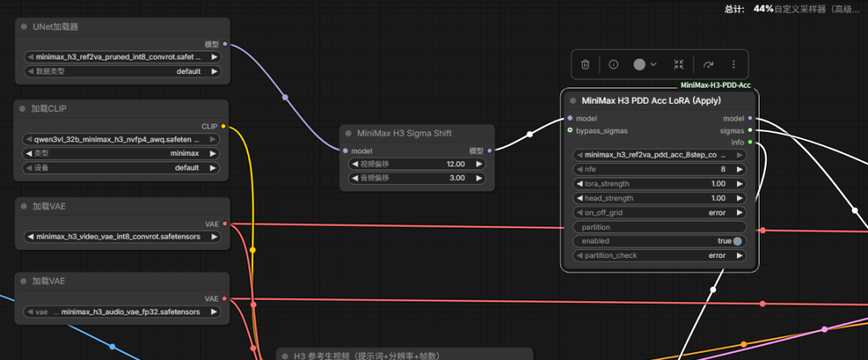Click the green info output socket
Screen dimensions: 868x360
(x=750, y=142)
